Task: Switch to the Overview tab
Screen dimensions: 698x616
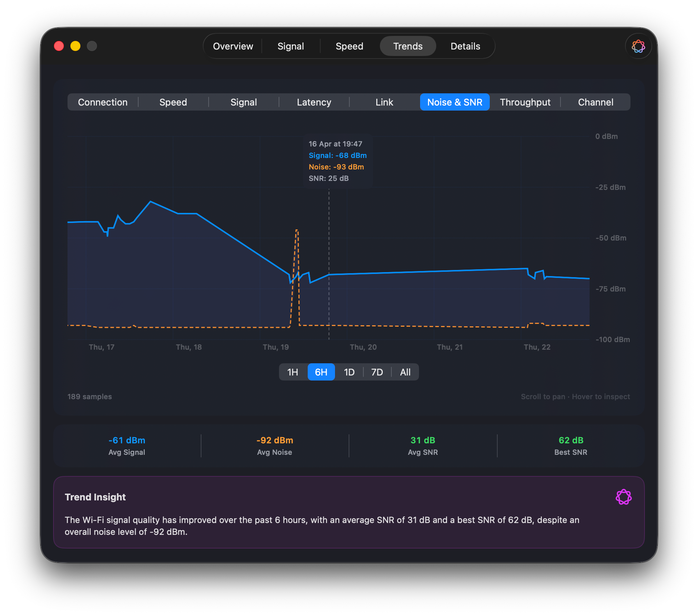Action: [233, 46]
